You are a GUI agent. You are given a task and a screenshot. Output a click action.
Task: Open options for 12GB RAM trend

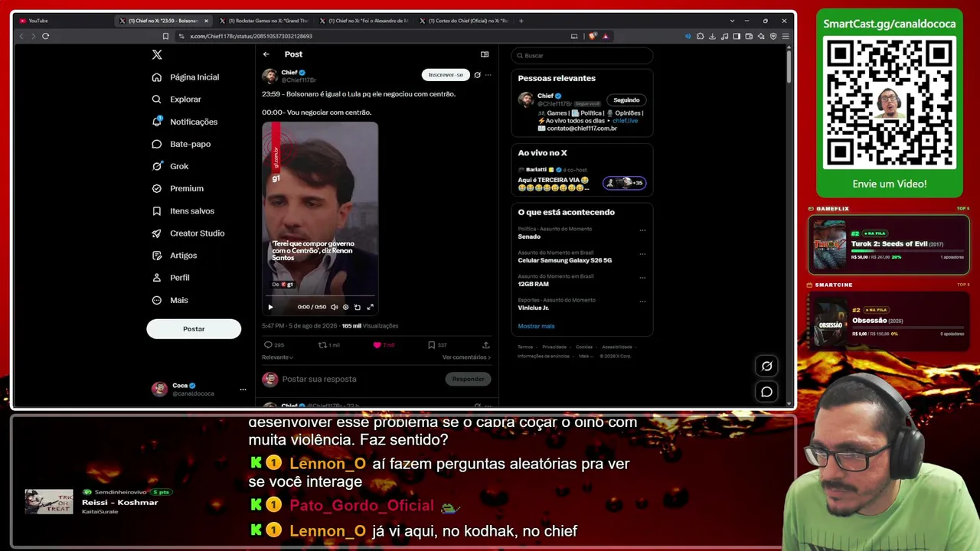[642, 277]
